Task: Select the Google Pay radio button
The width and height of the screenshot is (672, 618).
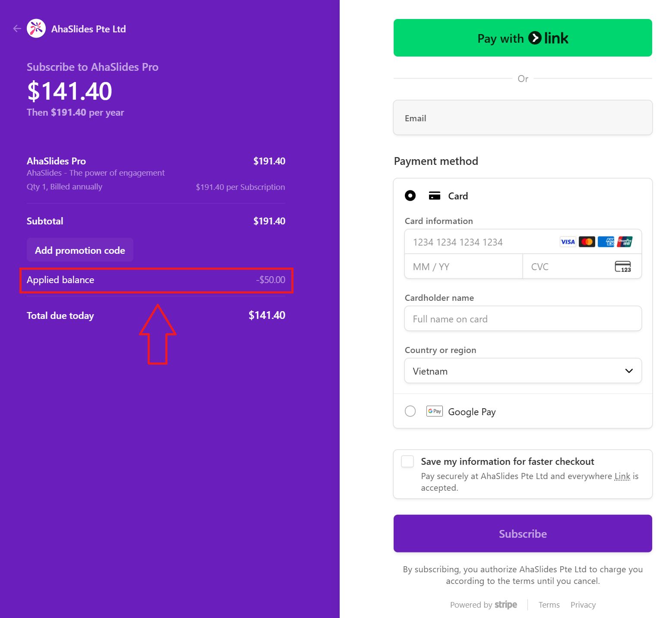Action: tap(410, 411)
